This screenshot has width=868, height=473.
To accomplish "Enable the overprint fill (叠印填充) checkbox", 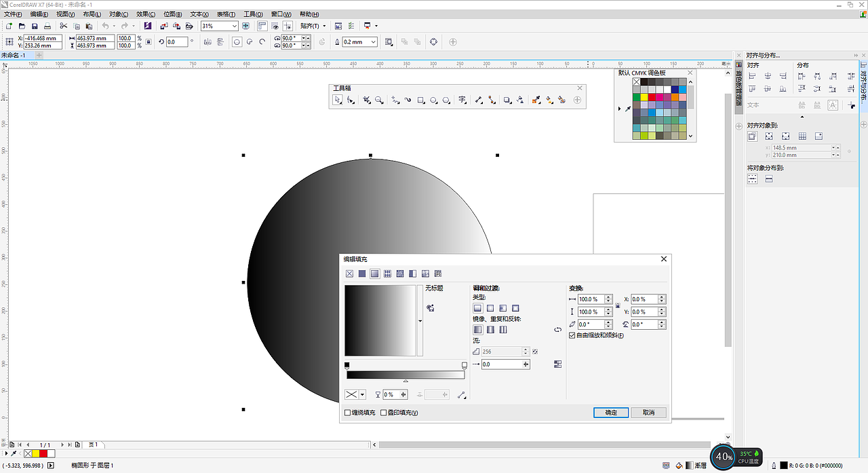I will (383, 413).
